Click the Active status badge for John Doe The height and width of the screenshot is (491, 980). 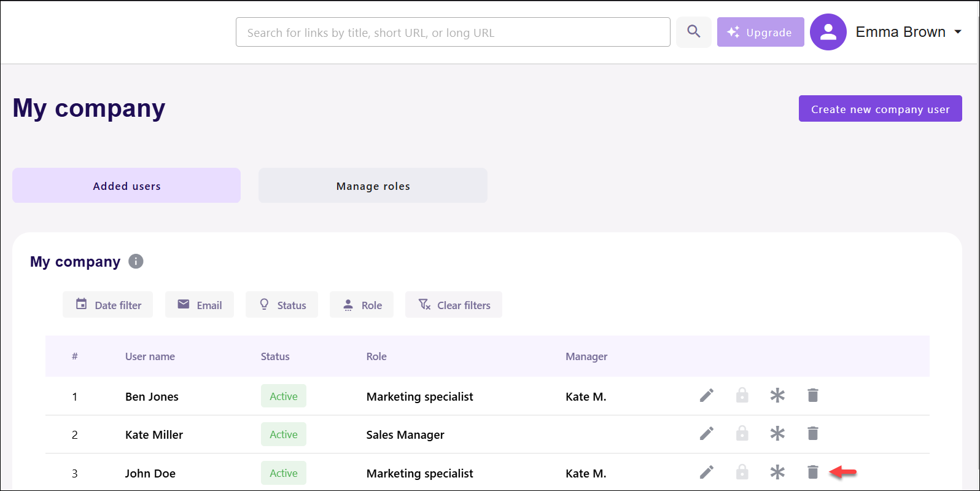tap(284, 473)
